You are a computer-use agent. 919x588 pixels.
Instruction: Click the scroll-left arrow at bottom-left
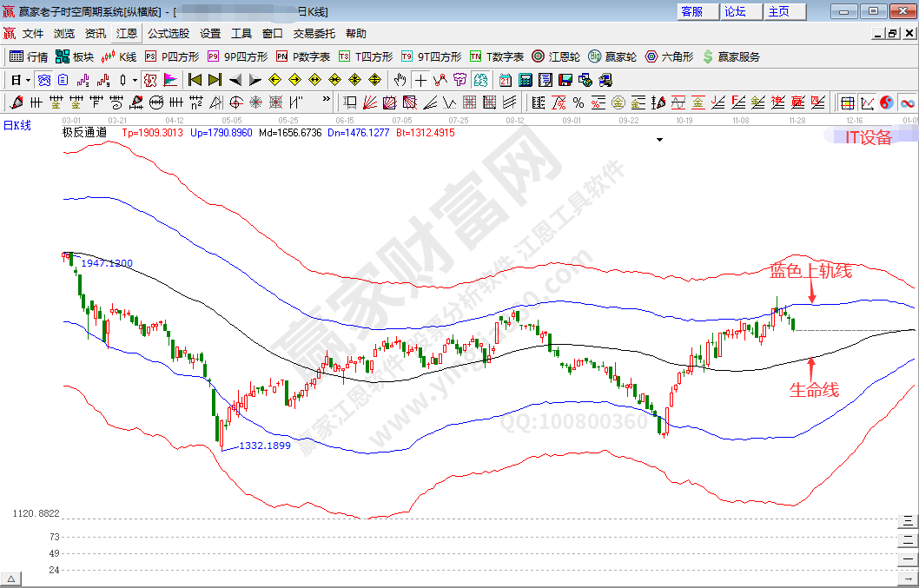tap(12, 579)
